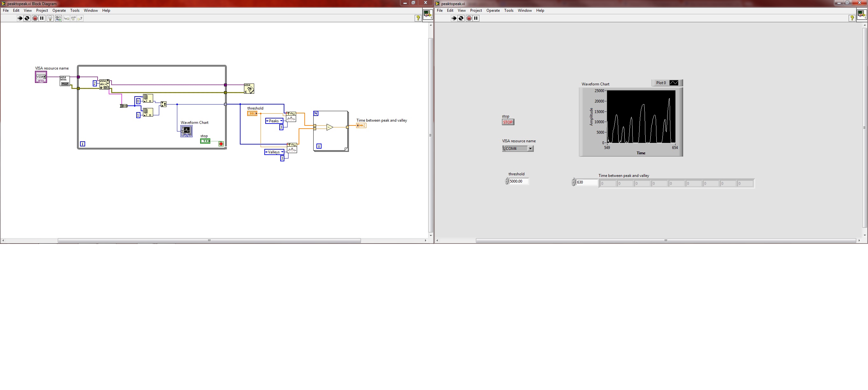Open VISA resource name COM4 dropdown
This screenshot has height=390, width=868.
530,149
